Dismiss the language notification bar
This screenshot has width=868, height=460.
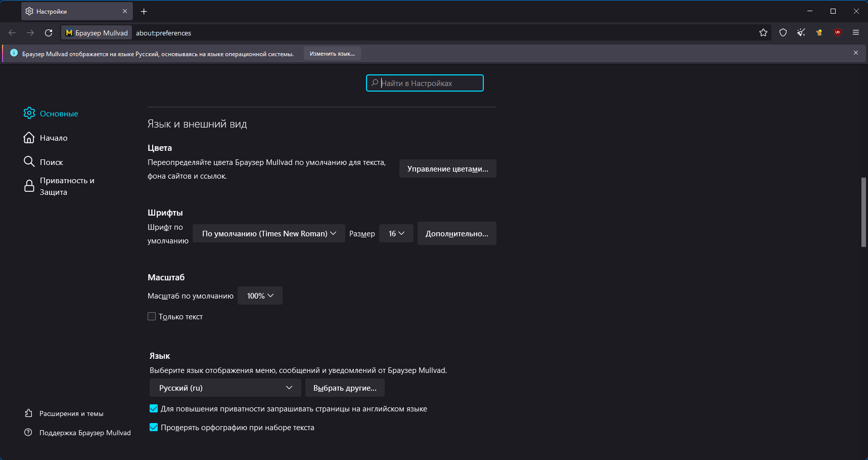click(x=856, y=53)
